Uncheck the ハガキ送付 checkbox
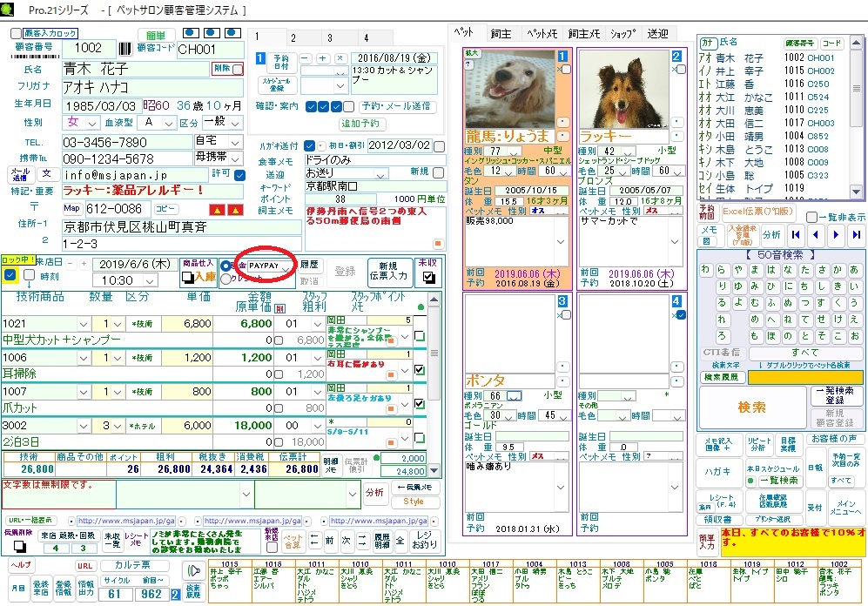The image size is (868, 606). [x=309, y=145]
